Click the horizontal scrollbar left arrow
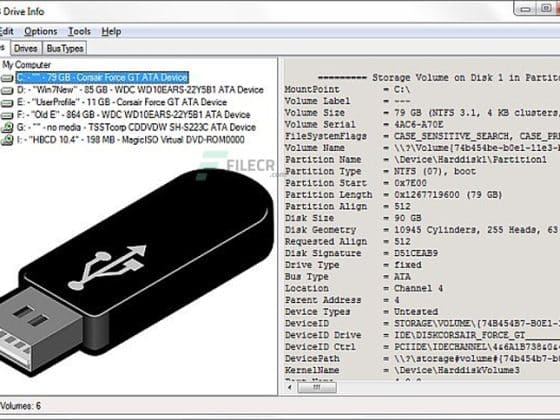 [290, 388]
